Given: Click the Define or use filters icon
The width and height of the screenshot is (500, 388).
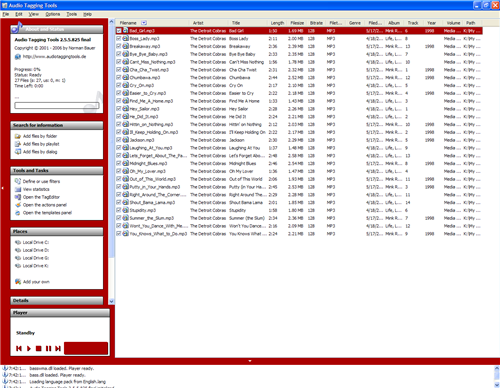Looking at the screenshot, I should [x=18, y=181].
